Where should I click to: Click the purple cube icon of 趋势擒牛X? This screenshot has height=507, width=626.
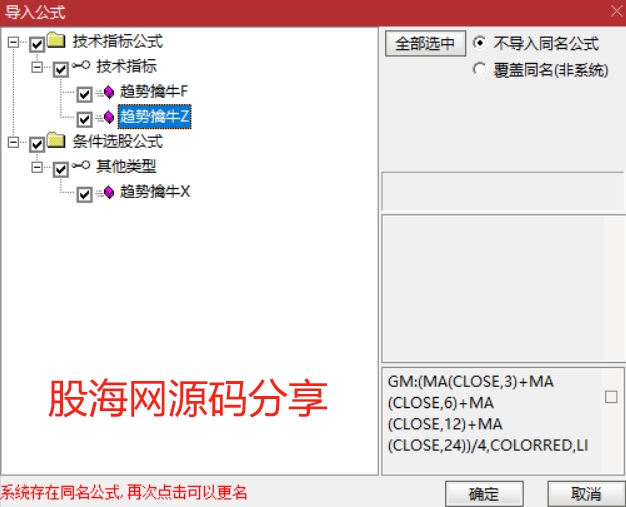pos(109,192)
